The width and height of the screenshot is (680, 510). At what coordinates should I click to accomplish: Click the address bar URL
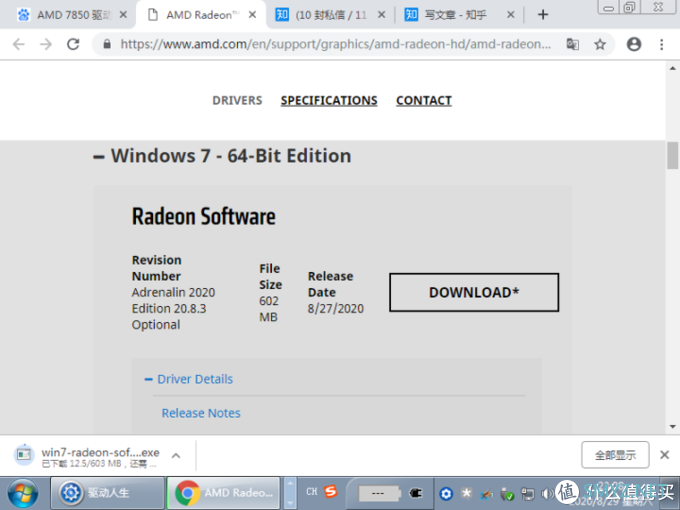[336, 44]
